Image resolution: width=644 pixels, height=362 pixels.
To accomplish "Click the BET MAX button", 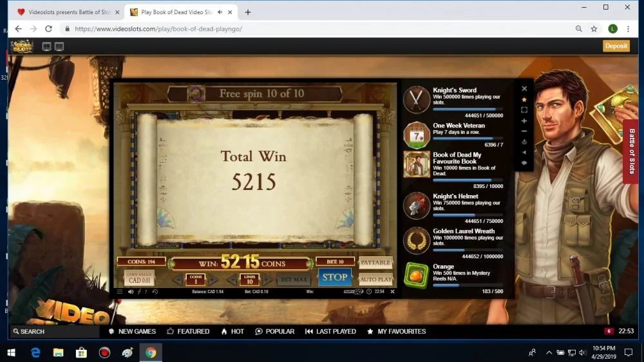I will 294,280.
